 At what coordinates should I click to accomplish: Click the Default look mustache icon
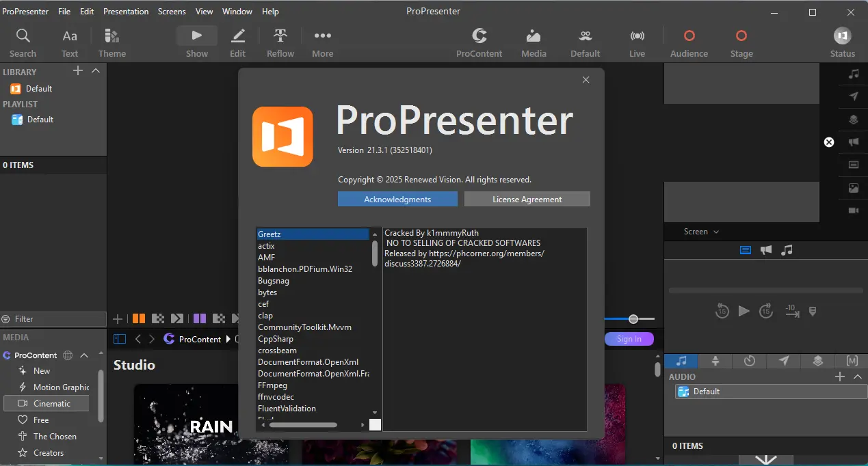(585, 36)
